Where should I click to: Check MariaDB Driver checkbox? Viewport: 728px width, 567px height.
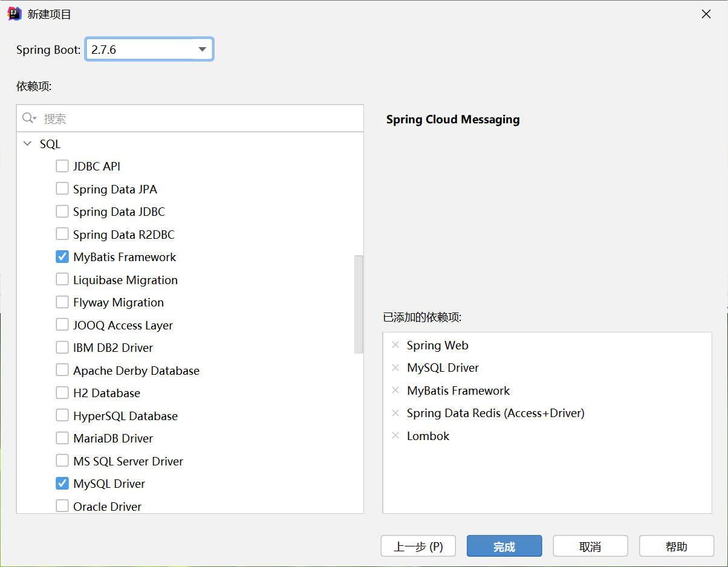[62, 438]
